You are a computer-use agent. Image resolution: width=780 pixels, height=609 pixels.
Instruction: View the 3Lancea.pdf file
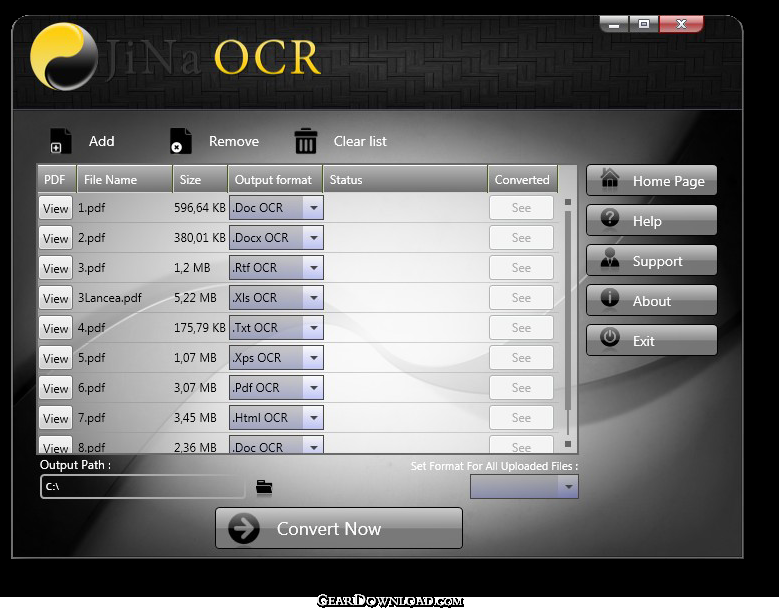click(x=56, y=298)
